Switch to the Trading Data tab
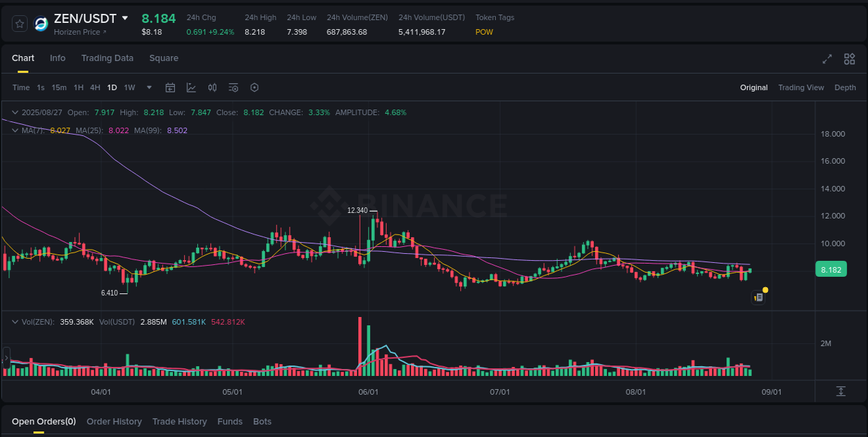The image size is (868, 437). click(x=107, y=58)
